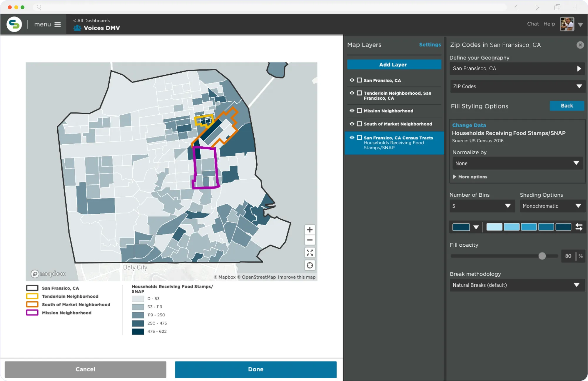
Task: Toggle eye for Mission Neighborhood layer
Action: click(x=352, y=111)
